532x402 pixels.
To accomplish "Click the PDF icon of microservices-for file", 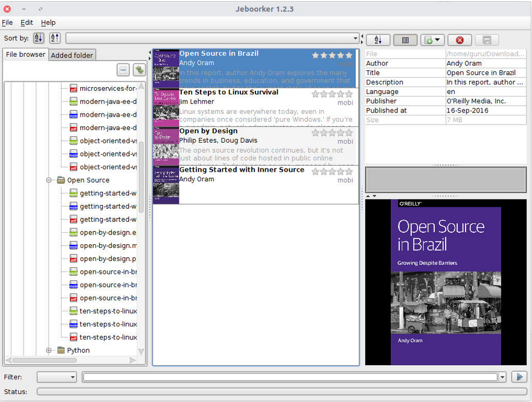I will coord(73,88).
